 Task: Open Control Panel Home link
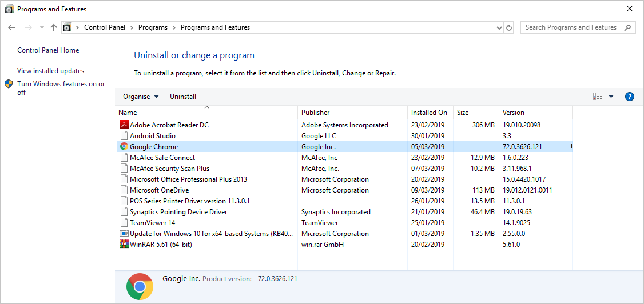[48, 50]
